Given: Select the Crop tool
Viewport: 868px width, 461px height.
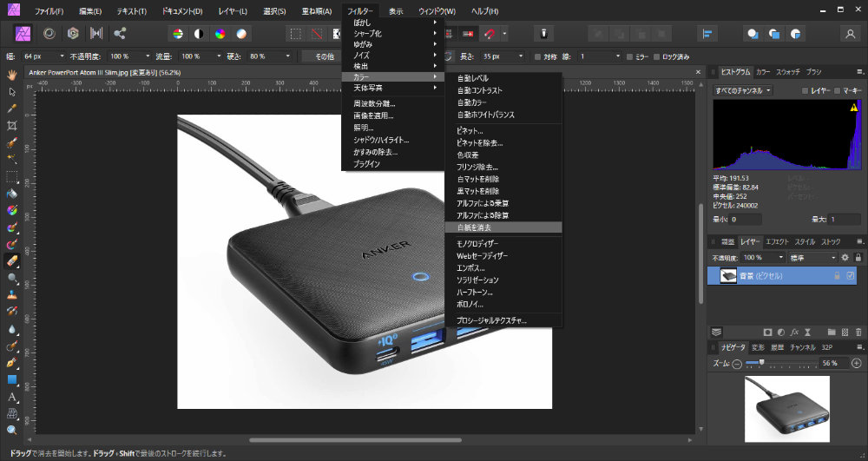Looking at the screenshot, I should tap(11, 126).
